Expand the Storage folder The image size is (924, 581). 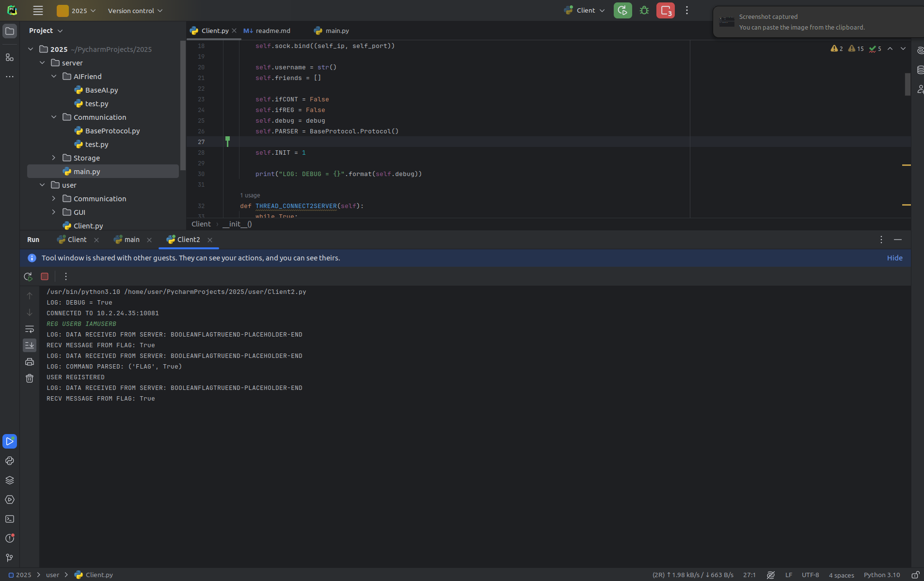click(54, 158)
